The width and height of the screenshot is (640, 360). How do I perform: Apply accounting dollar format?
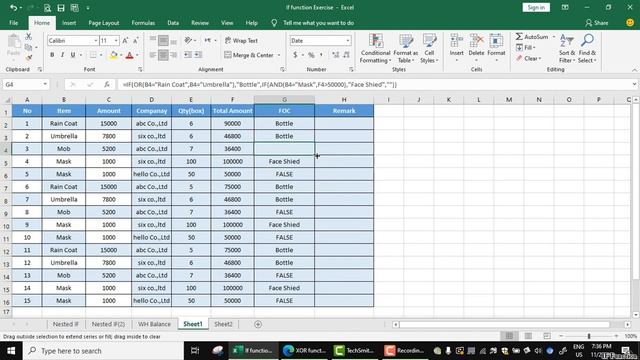(x=295, y=55)
